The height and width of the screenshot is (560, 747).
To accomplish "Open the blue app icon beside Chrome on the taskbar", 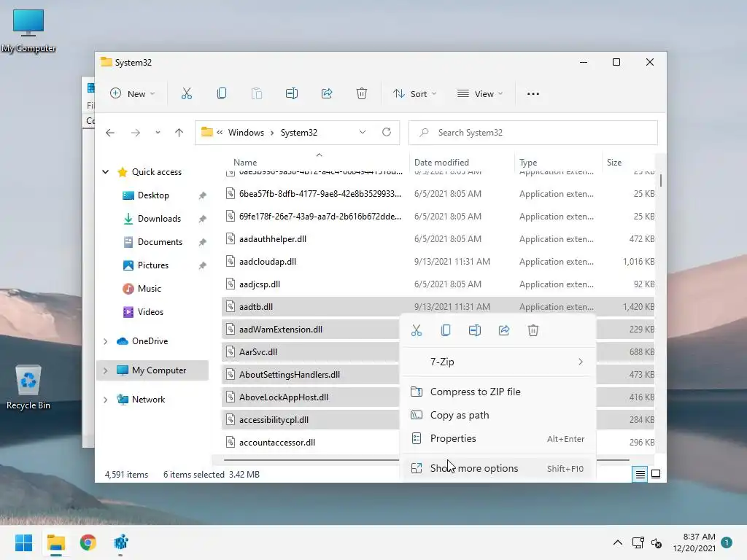I will click(x=121, y=542).
